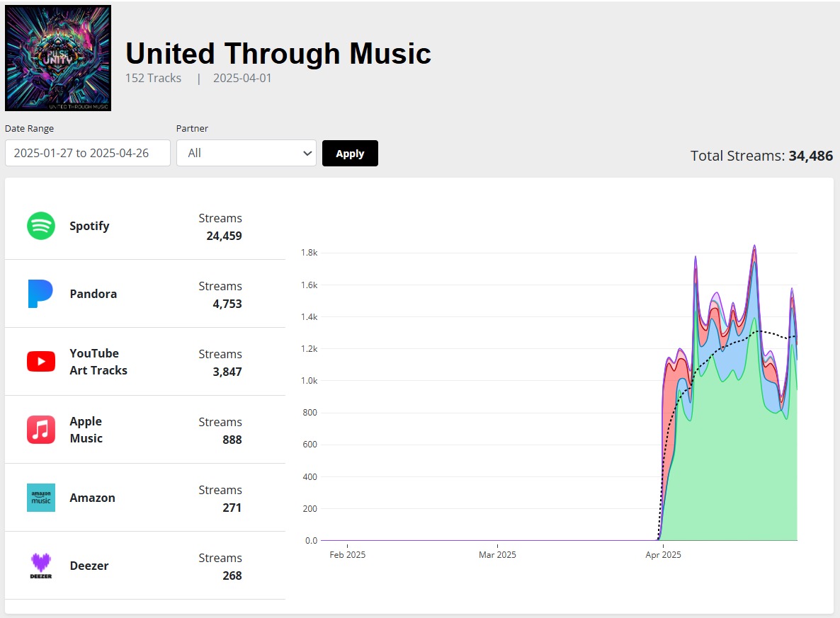Click Spotify stream count 24,459
Screen dimensions: 840x618
(x=224, y=236)
